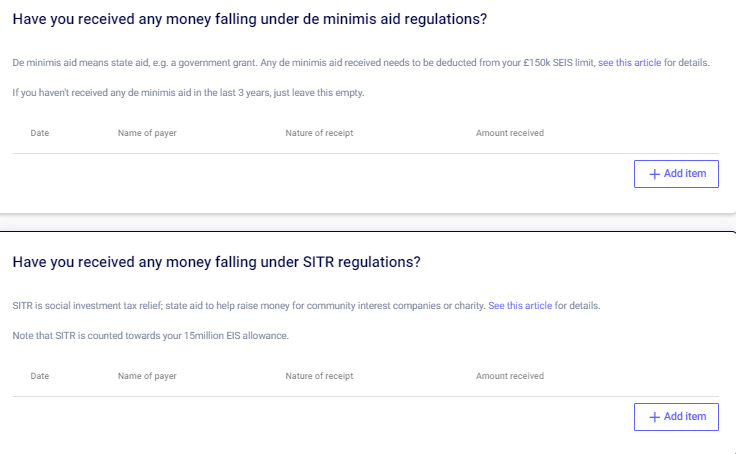Click the Date column header in de minimis table
736x454 pixels.
point(40,133)
